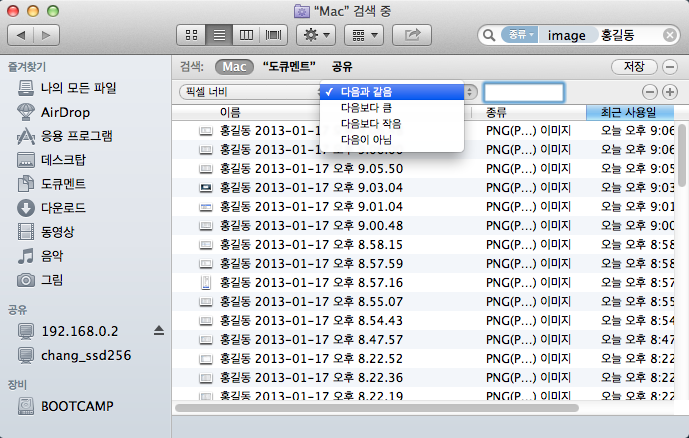Switch to column view
689x438 pixels.
[x=246, y=35]
